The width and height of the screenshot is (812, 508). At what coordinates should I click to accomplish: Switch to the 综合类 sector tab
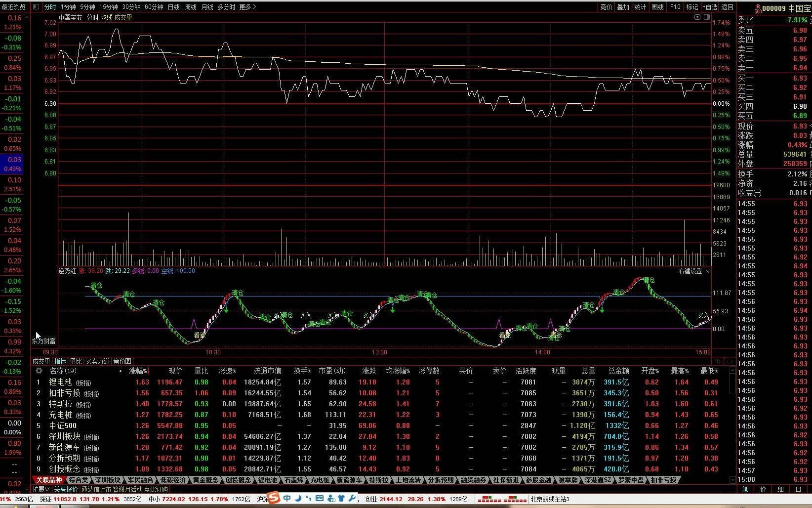click(79, 480)
